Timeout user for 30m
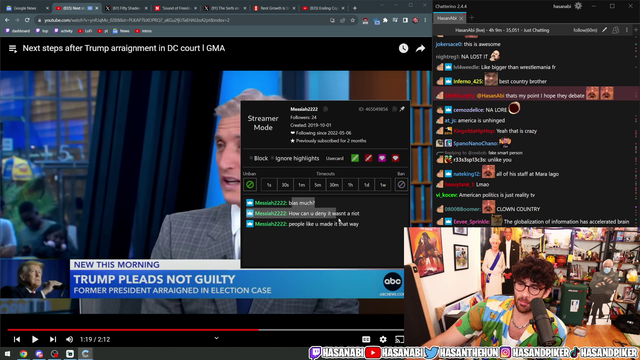This screenshot has width=640, height=360. (334, 185)
